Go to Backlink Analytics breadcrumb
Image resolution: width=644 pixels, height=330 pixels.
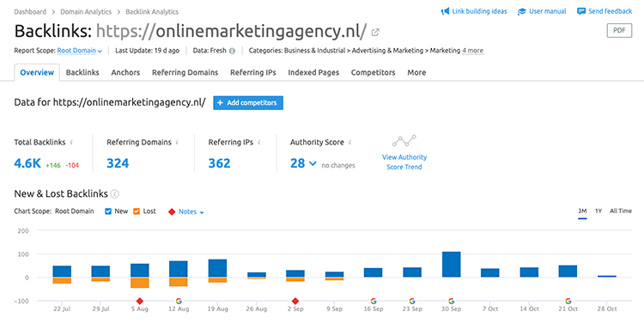[152, 12]
